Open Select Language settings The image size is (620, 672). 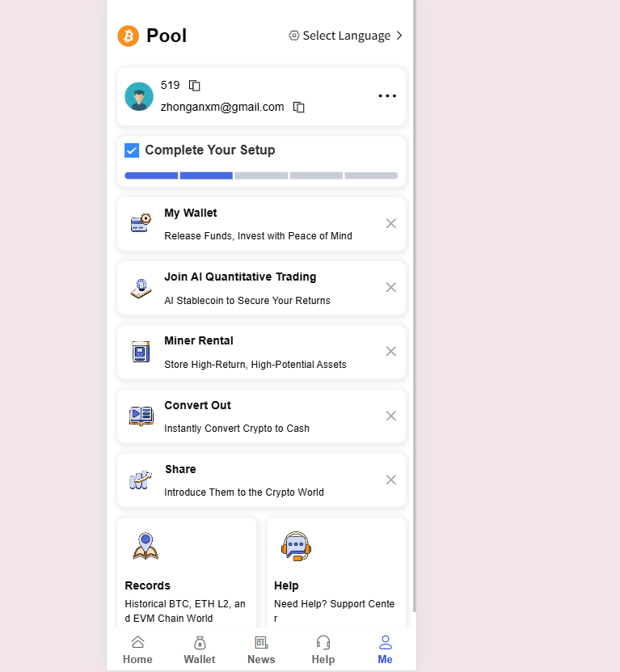click(x=346, y=36)
